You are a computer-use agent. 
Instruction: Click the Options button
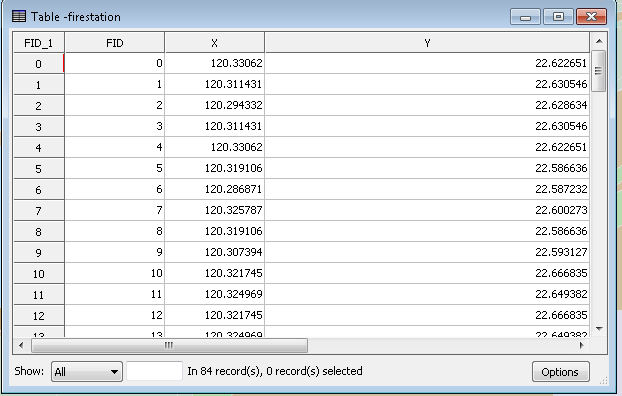coord(560,372)
